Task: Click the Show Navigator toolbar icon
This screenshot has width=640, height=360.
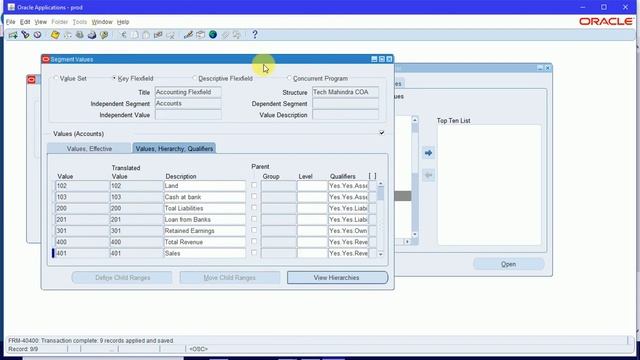Action: coord(38,35)
